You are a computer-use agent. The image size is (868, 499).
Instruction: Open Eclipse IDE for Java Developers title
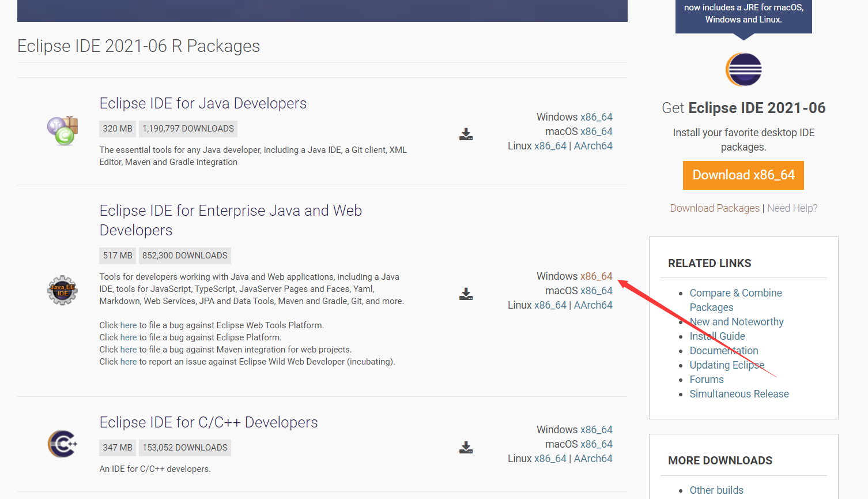coord(203,103)
